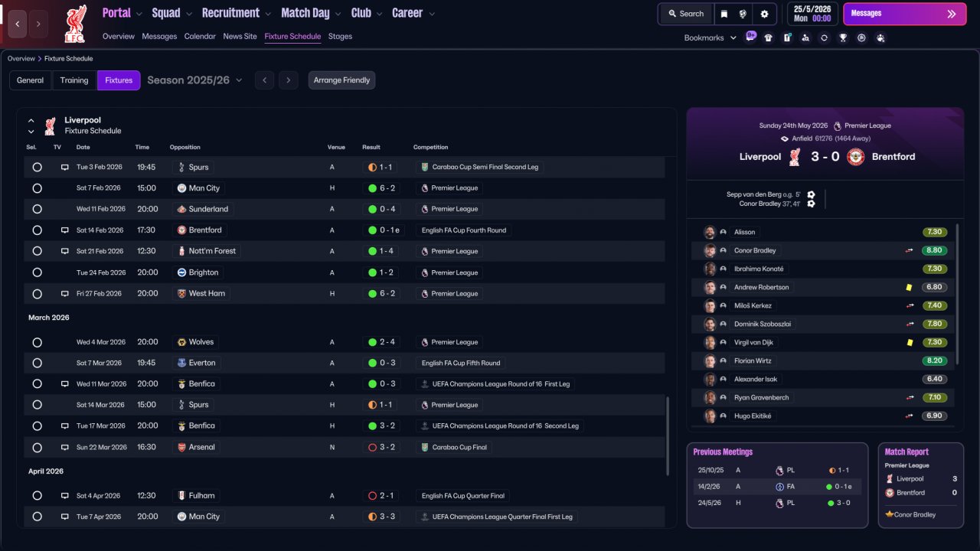Open the Season 2025/26 dropdown
This screenshot has width=980, height=551.
pos(194,80)
